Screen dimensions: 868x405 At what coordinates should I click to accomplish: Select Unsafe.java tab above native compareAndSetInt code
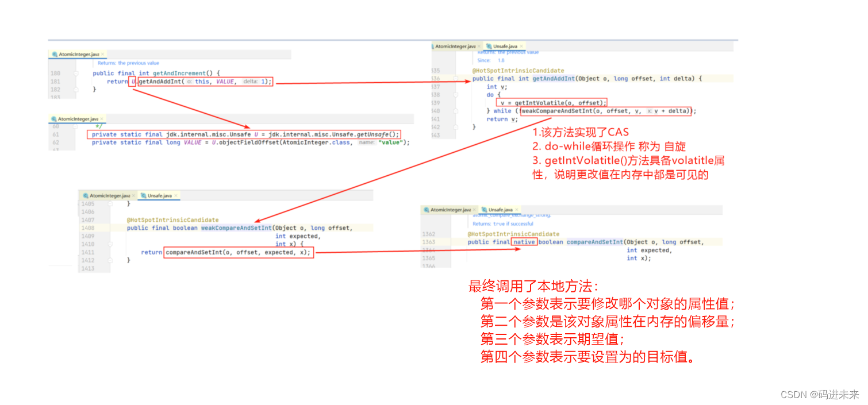pyautogui.click(x=500, y=210)
